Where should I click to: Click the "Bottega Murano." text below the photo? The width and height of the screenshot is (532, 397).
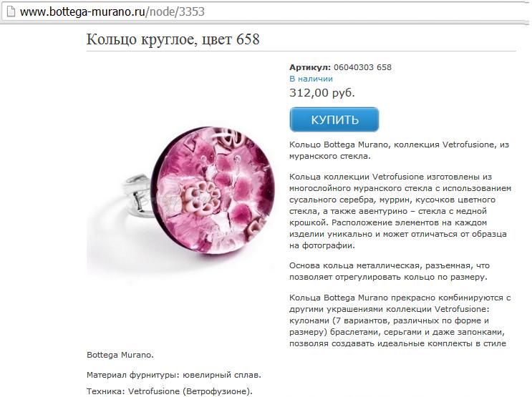click(x=120, y=355)
